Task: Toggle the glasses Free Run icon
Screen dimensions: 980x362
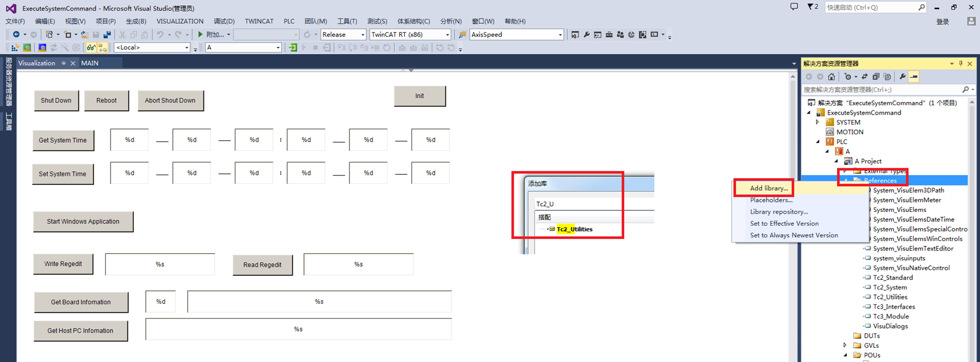Action: coord(91,48)
